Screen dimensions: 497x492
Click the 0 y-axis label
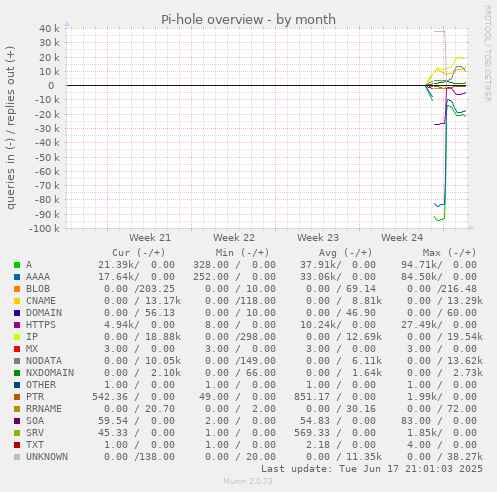point(51,86)
